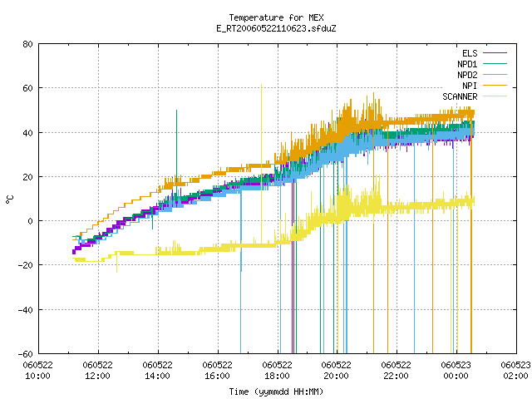
Task: Click the x-axis tick '060522 10:00'
Action: point(37,371)
